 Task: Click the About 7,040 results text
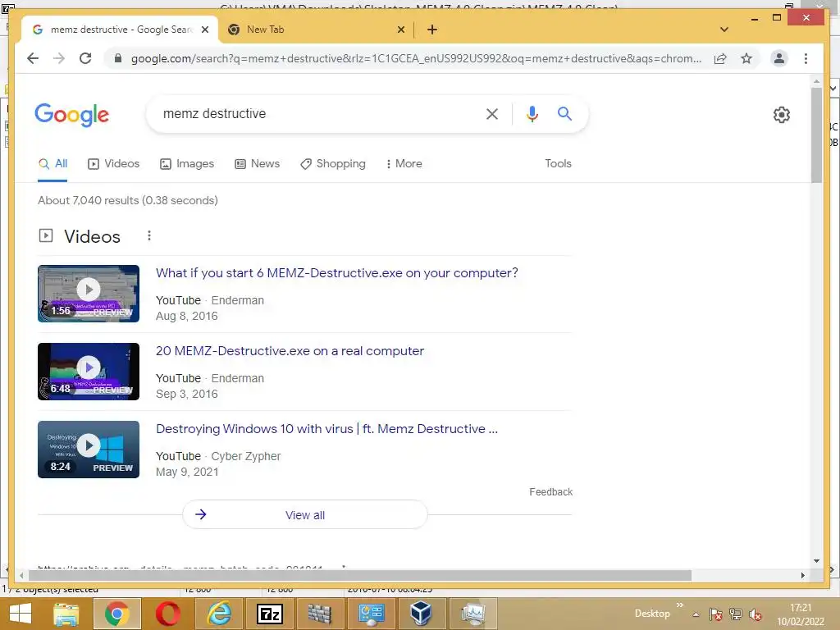tap(127, 200)
